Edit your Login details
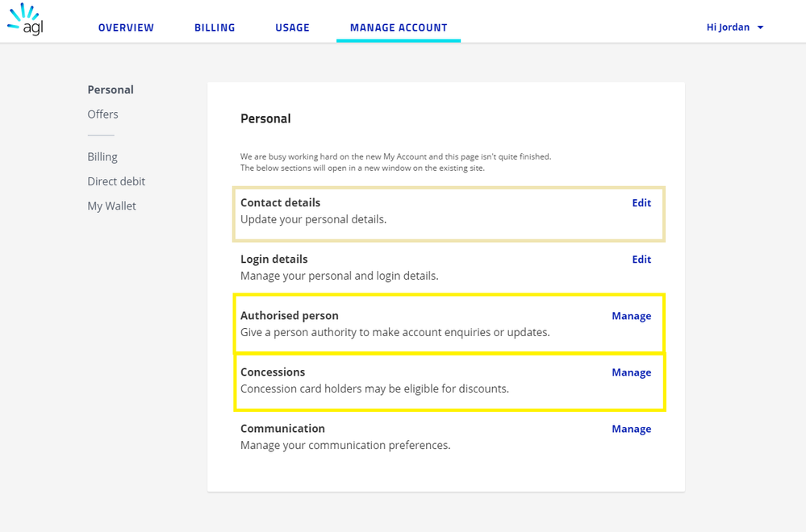Screen dimensions: 806x532 641,259
